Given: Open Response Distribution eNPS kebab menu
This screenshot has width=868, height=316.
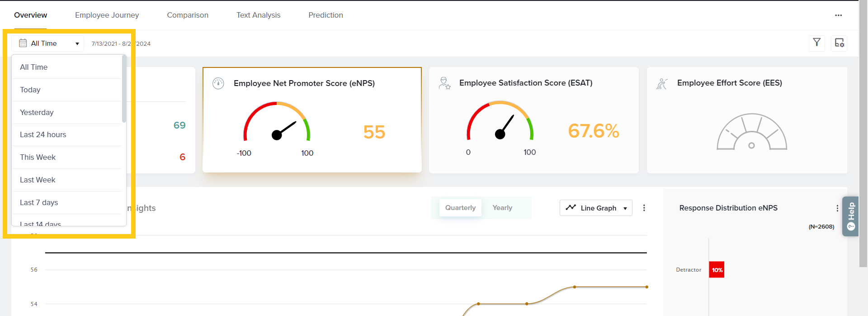Looking at the screenshot, I should pyautogui.click(x=837, y=208).
